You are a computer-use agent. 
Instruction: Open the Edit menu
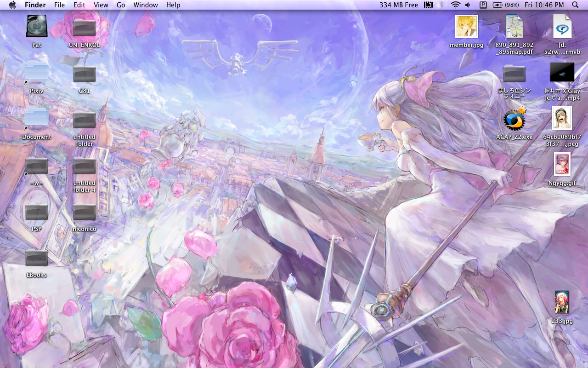tap(79, 5)
